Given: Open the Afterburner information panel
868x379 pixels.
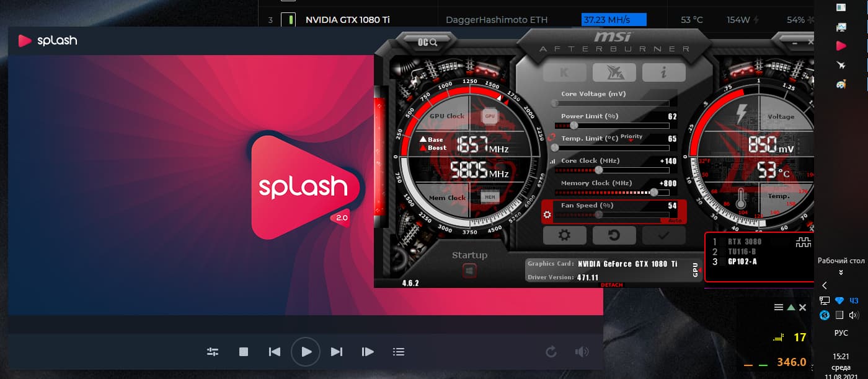Looking at the screenshot, I should coord(663,72).
